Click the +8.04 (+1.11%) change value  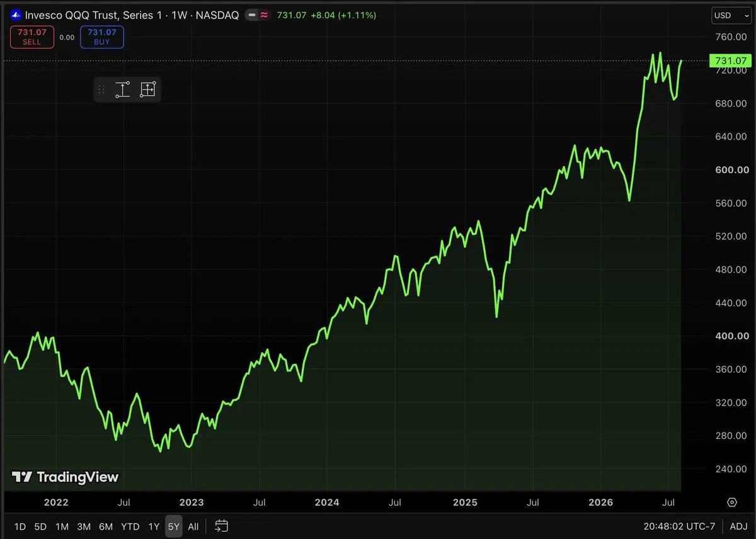(343, 15)
